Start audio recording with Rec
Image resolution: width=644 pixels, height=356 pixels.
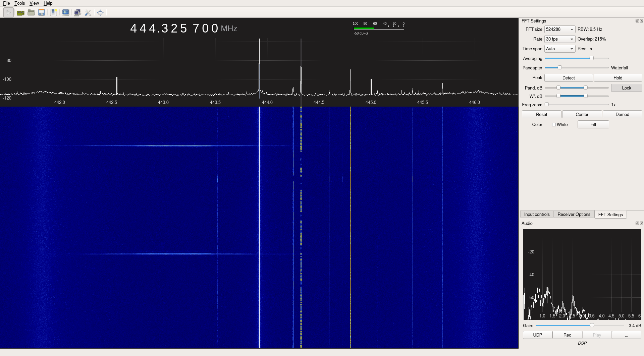[567, 335]
